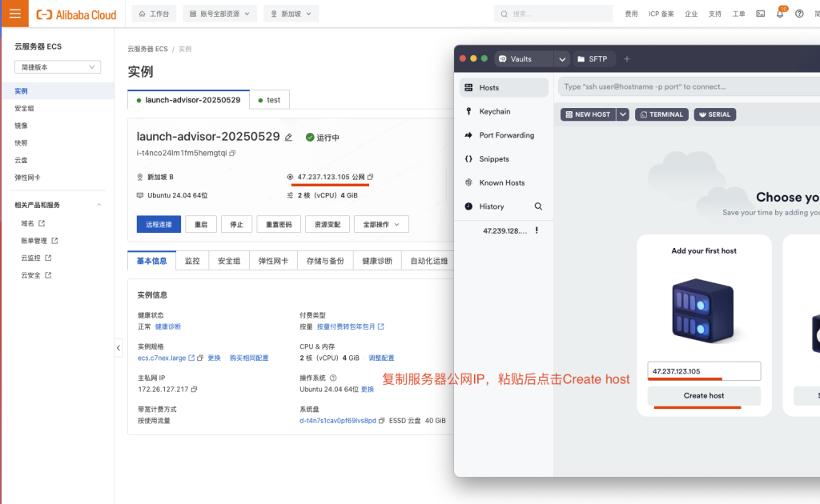The image size is (820, 504).
Task: Expand the 全部操作 dropdown
Action: coord(381,224)
